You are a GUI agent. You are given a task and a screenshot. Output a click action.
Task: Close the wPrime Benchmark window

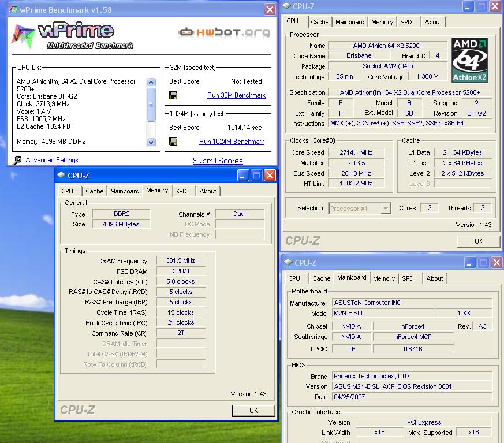pos(270,10)
